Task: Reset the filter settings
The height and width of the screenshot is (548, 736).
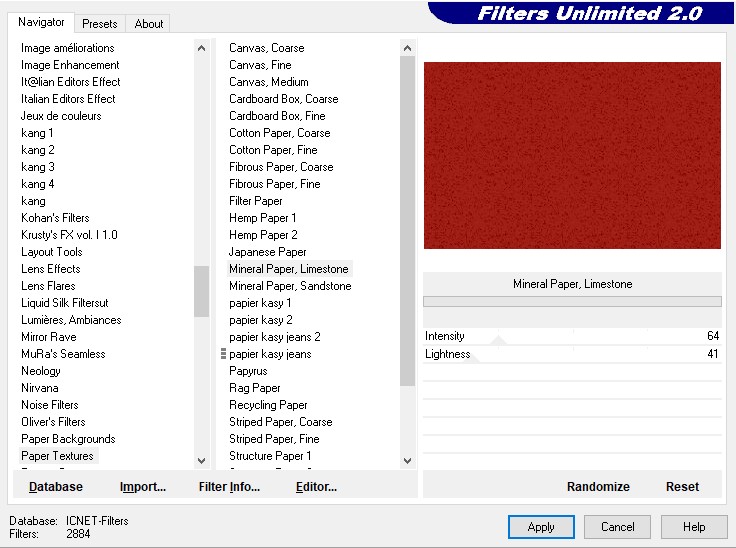Action: 682,486
